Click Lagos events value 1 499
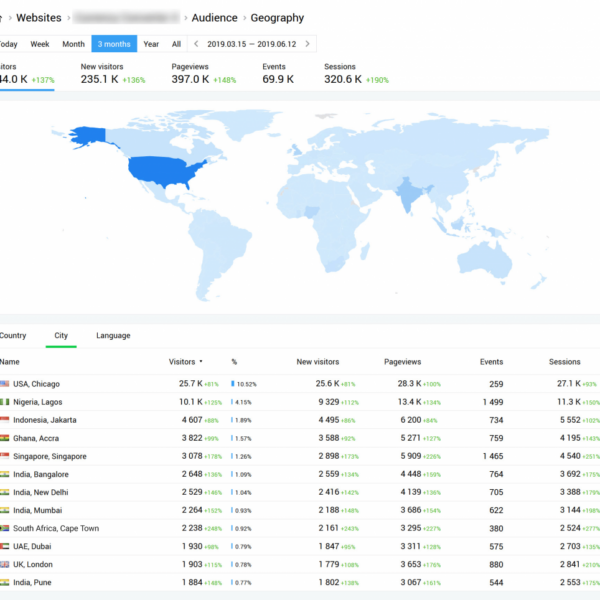 pyautogui.click(x=493, y=402)
